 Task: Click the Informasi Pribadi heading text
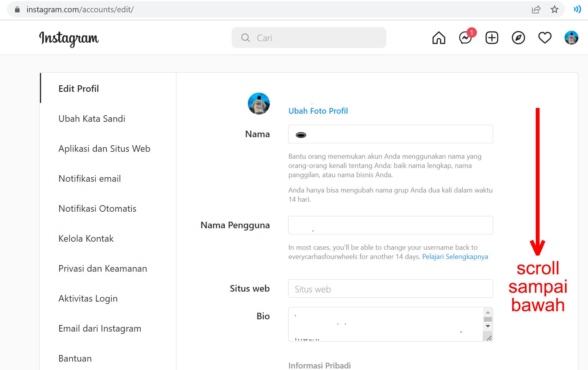320,365
